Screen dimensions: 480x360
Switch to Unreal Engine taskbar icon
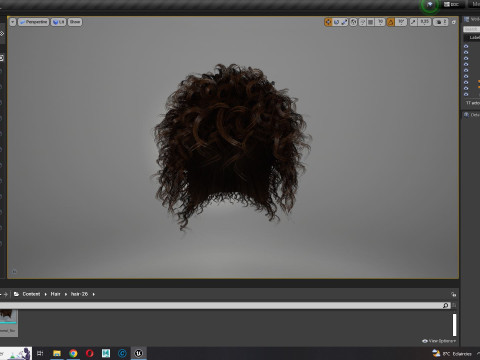139,353
